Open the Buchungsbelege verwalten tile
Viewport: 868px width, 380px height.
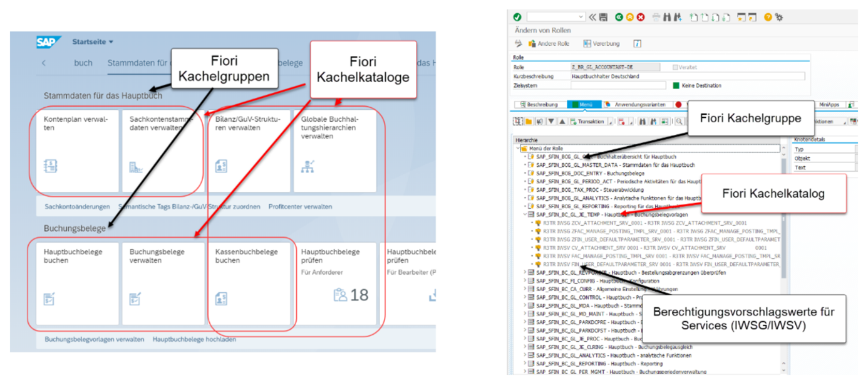tap(163, 284)
